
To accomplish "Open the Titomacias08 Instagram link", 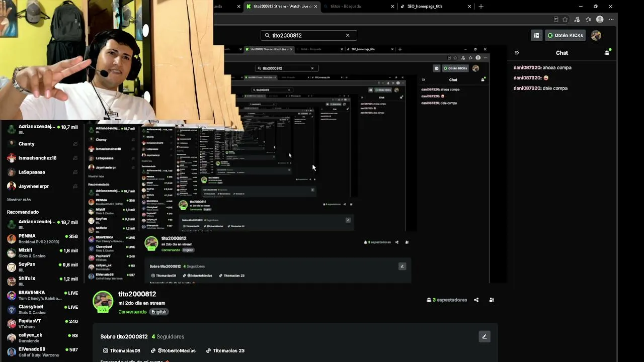I will point(122,350).
